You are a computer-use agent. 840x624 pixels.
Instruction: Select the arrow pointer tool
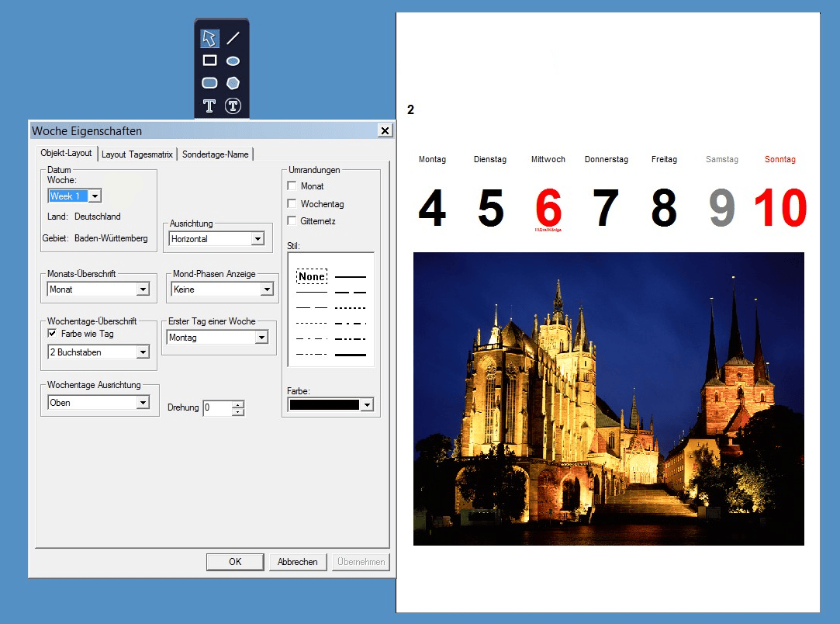[209, 38]
